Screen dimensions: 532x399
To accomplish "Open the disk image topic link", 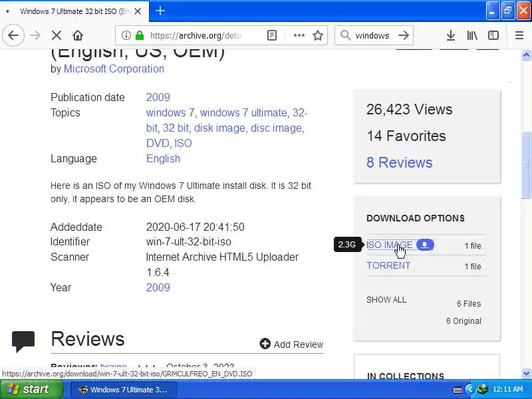I will [x=219, y=128].
